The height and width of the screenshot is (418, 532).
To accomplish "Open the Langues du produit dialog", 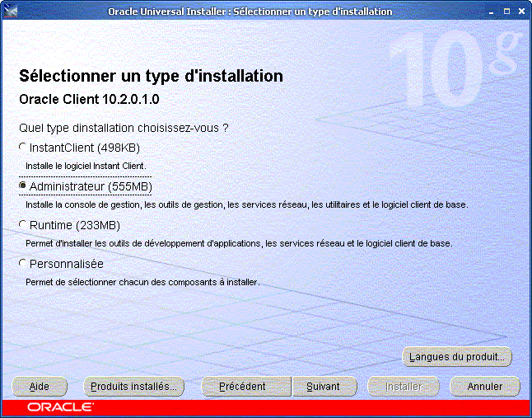I will pos(457,357).
